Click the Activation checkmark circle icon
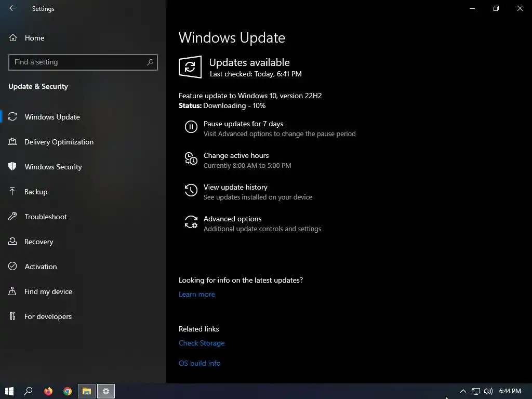 pyautogui.click(x=12, y=266)
